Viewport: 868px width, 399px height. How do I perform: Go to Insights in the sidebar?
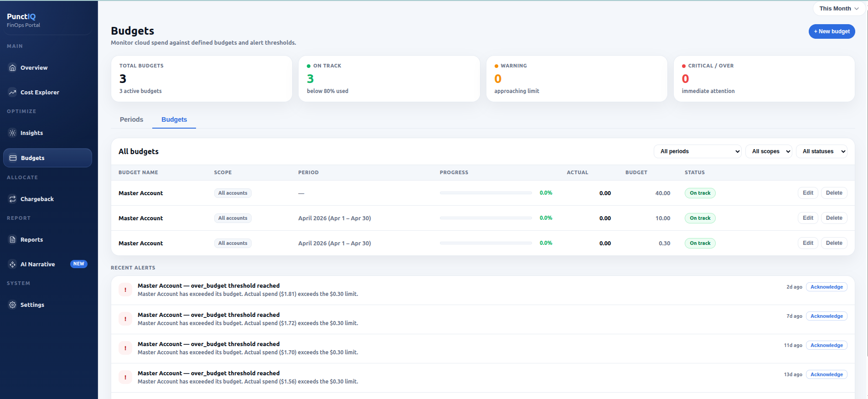[47, 133]
